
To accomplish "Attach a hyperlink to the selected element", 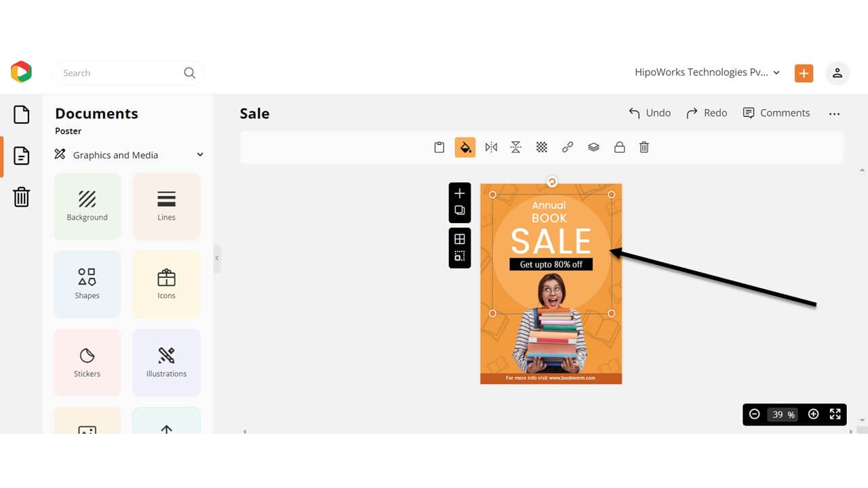I will point(568,146).
